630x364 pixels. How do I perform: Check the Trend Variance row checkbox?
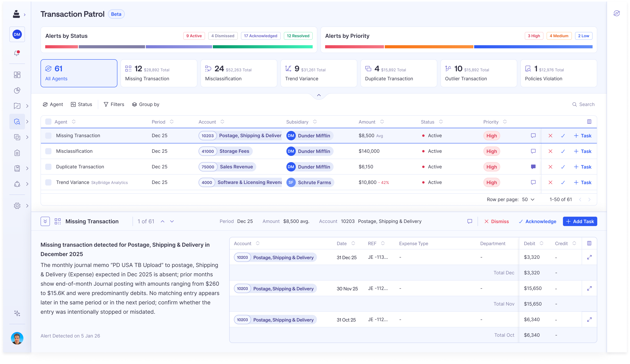(x=48, y=183)
